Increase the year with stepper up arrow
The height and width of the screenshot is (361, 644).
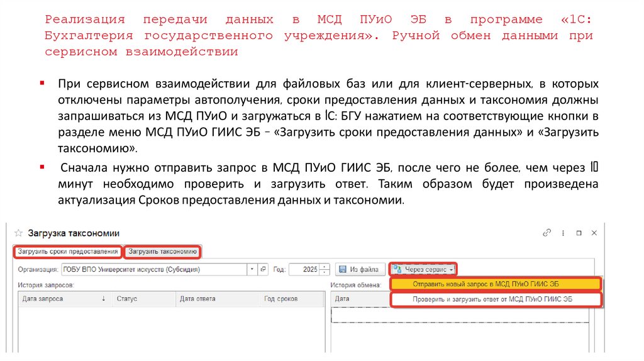(x=325, y=267)
